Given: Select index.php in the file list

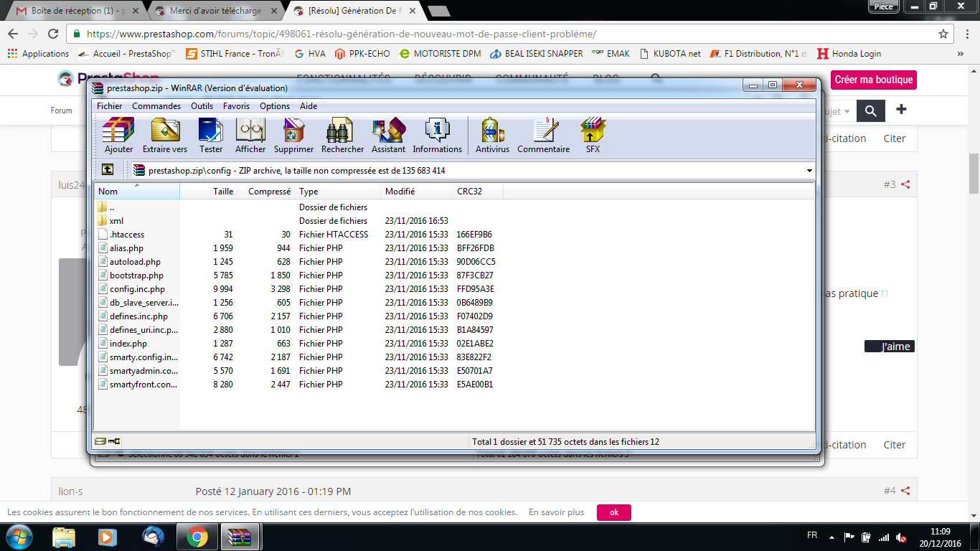Looking at the screenshot, I should [128, 344].
